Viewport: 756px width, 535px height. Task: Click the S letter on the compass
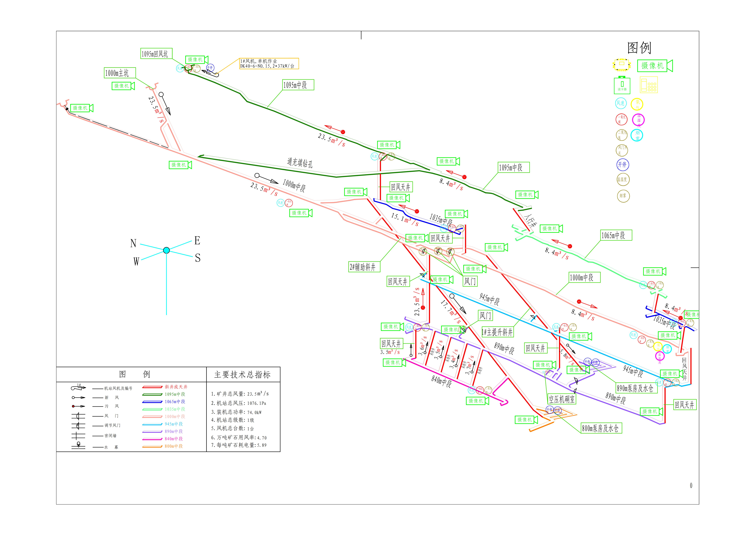(x=198, y=258)
